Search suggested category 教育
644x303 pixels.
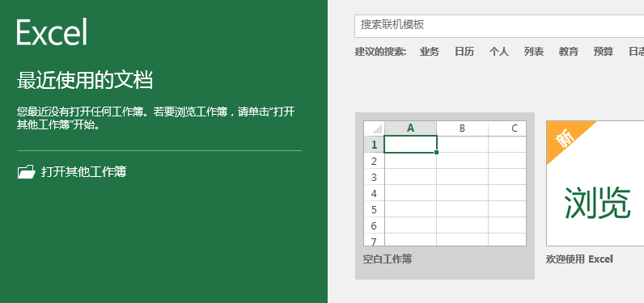pyautogui.click(x=569, y=51)
